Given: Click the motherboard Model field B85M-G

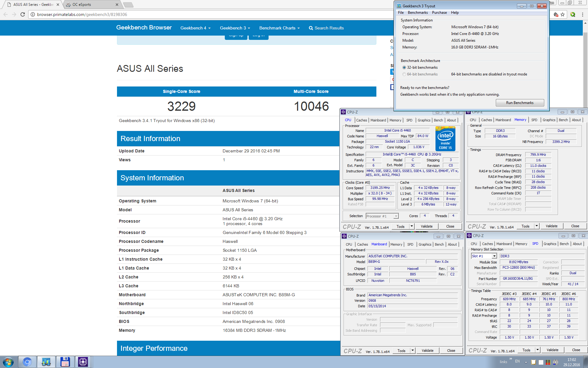Looking at the screenshot, I should point(397,262).
